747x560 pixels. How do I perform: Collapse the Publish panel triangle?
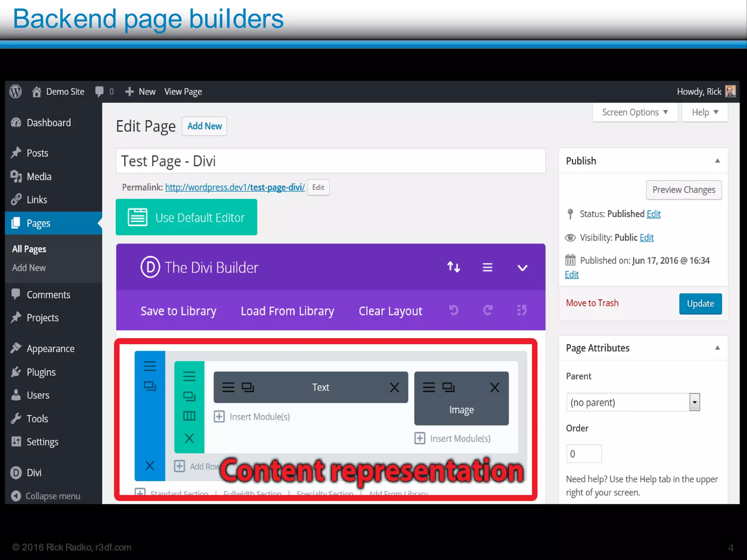717,161
